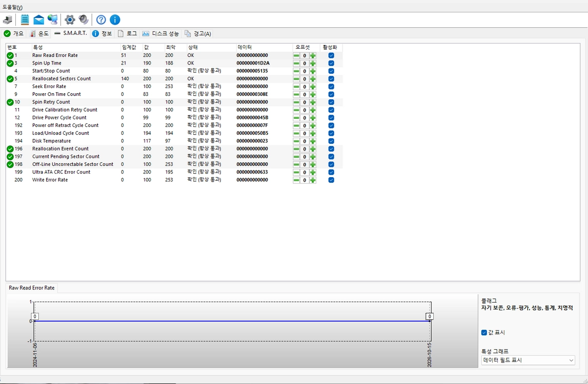This screenshot has height=384, width=588.
Task: Click the offset value field for Power off Retract Cycle Count
Action: [x=305, y=126]
